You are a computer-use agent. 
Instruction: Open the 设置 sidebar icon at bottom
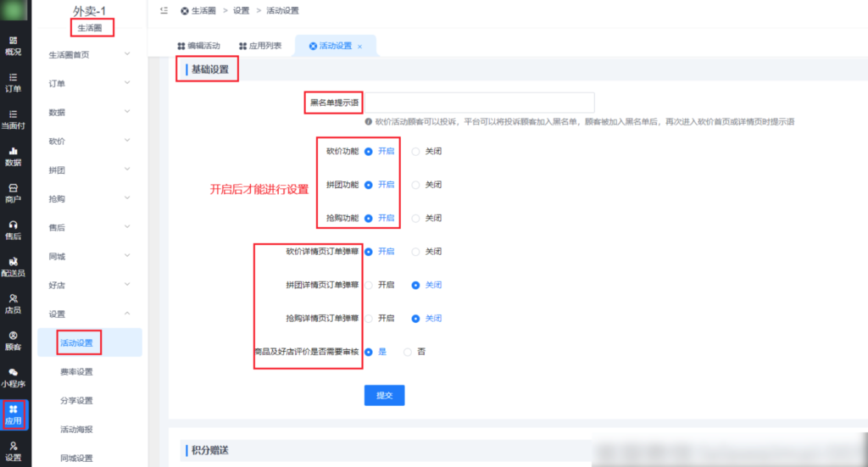[14, 452]
